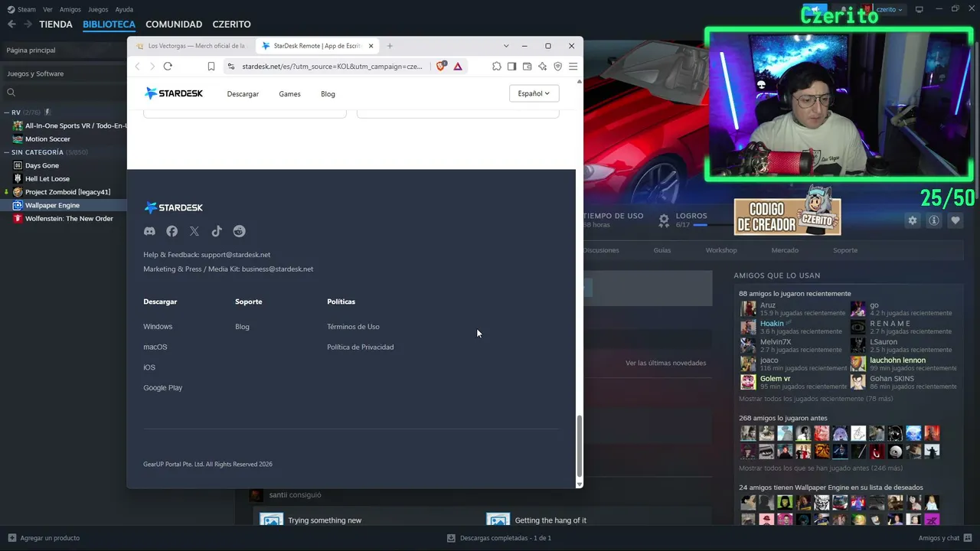Open Amigos y chat in Steam
980x551 pixels.
point(944,538)
